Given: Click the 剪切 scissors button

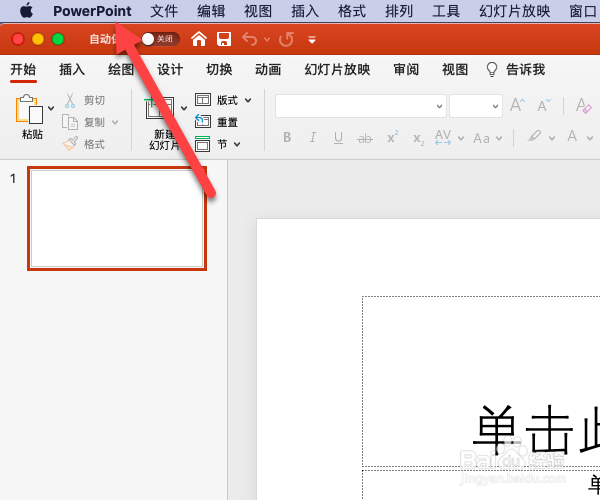Looking at the screenshot, I should coord(84,100).
